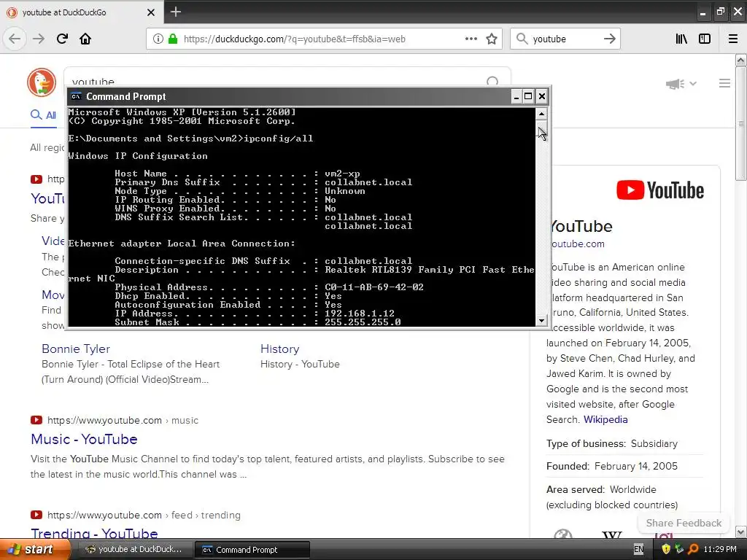Click the EN language indicator in tray
Image resolution: width=747 pixels, height=560 pixels.
point(639,550)
